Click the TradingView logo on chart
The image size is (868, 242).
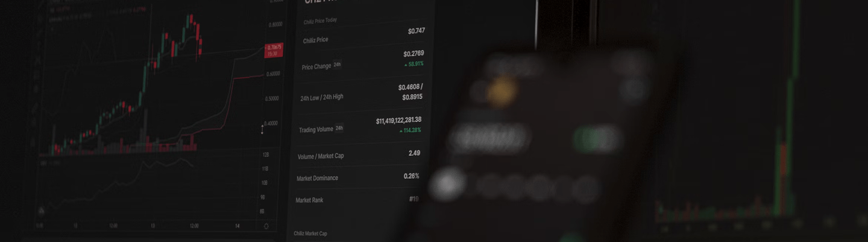point(42,211)
